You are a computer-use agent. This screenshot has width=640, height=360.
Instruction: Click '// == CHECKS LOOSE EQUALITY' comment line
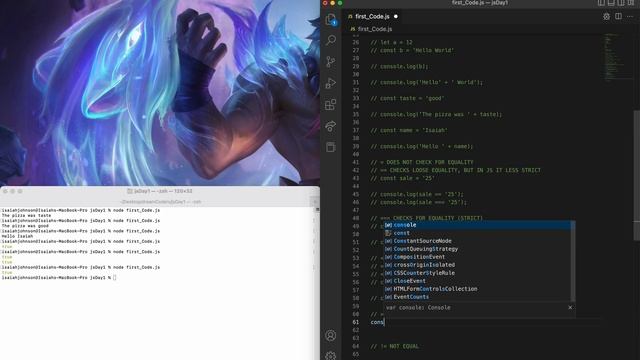coord(456,170)
